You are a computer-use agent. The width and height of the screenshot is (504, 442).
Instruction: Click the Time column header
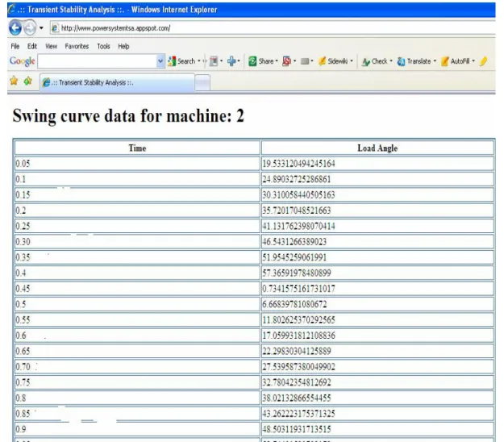point(137,148)
